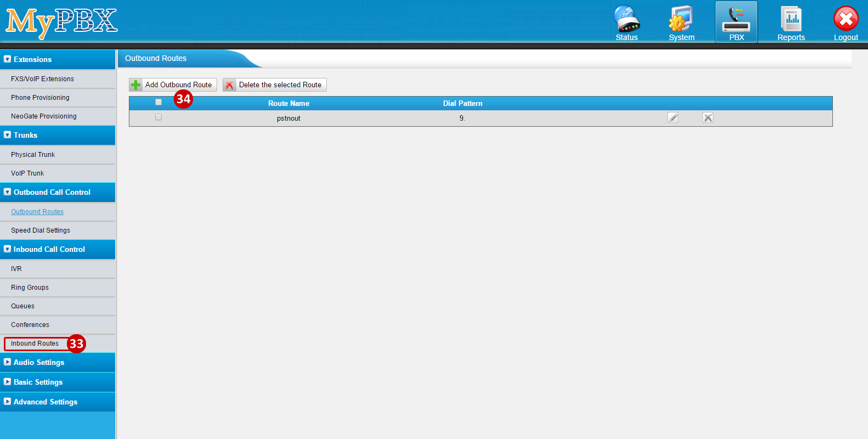Toggle the select-all checkbox in table header
Viewport: 868px width, 439px height.
click(158, 102)
